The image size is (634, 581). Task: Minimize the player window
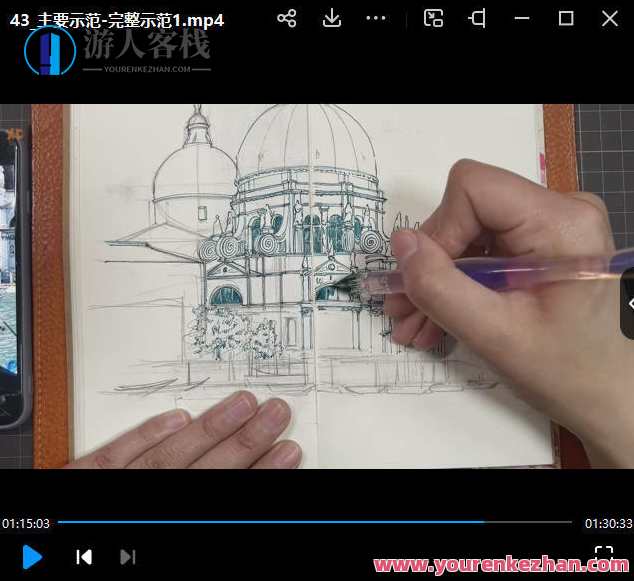[x=521, y=18]
